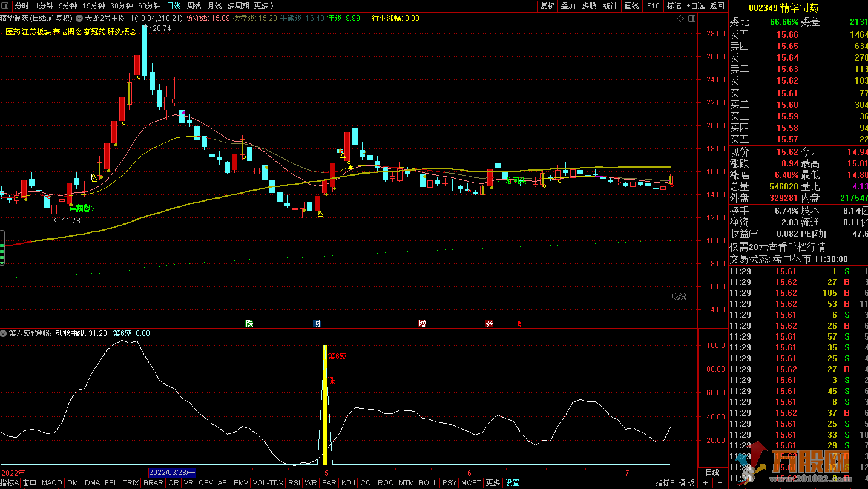Click the 医药 sector tag
Screen dimensions: 868x489
coord(13,32)
